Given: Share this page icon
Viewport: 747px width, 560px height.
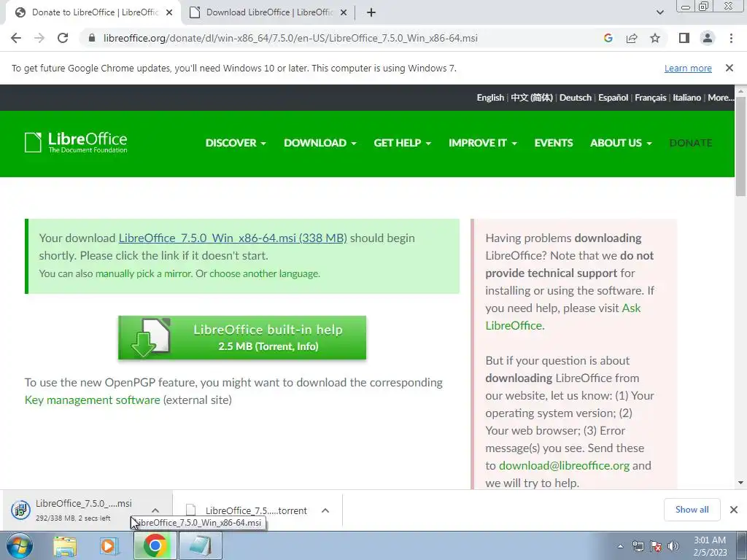Looking at the screenshot, I should [632, 38].
